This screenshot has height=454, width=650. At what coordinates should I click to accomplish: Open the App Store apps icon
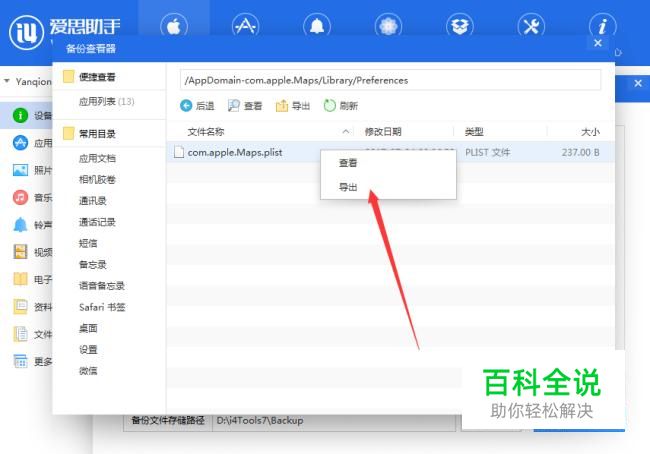coord(245,27)
